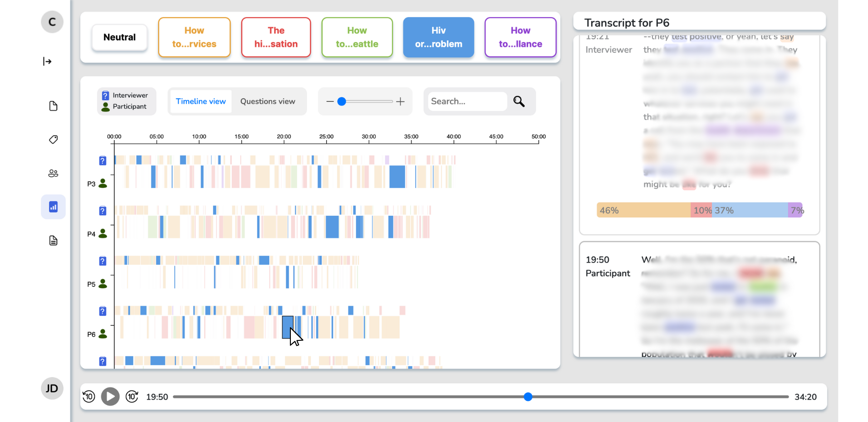Click the zoom in plus icon

coord(400,102)
